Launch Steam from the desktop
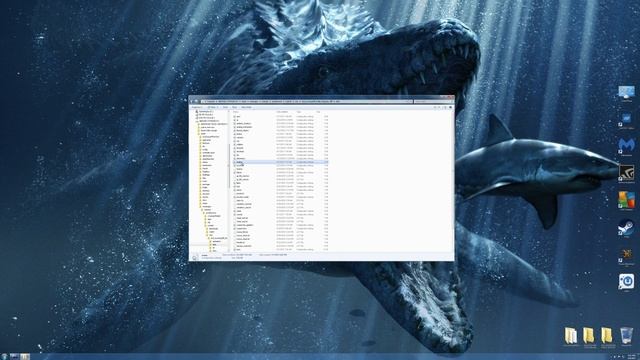 [626, 228]
